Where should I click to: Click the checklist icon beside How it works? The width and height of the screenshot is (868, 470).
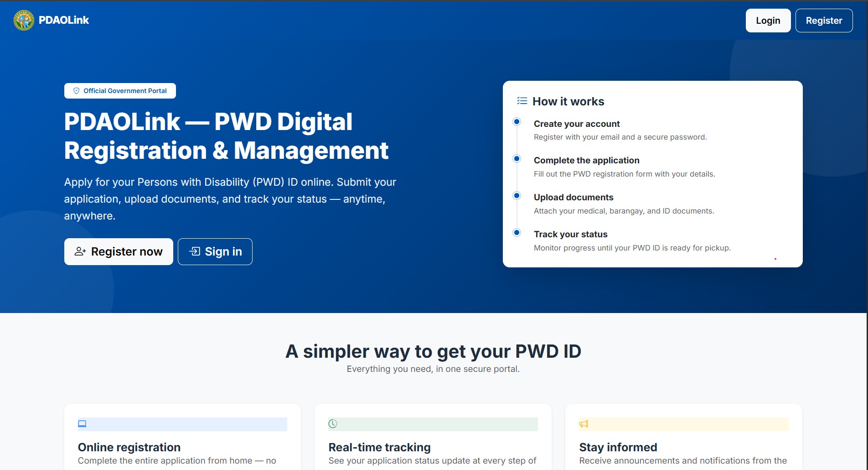click(522, 101)
